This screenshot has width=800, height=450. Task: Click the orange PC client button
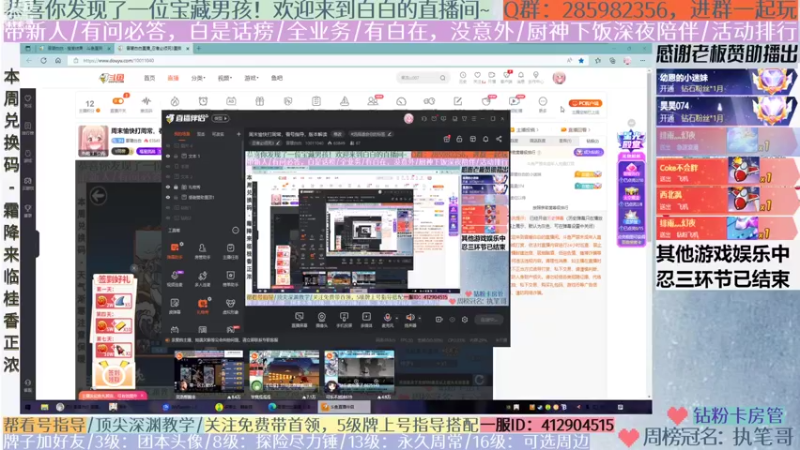click(585, 103)
